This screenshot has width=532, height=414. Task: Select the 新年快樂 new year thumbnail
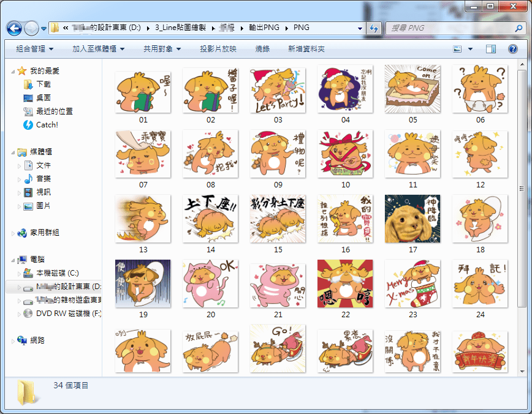pyautogui.click(x=480, y=352)
